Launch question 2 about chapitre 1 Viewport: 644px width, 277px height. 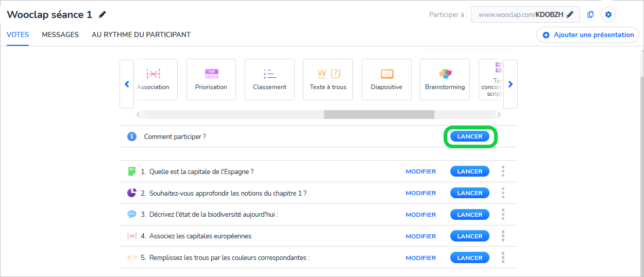[x=470, y=193]
